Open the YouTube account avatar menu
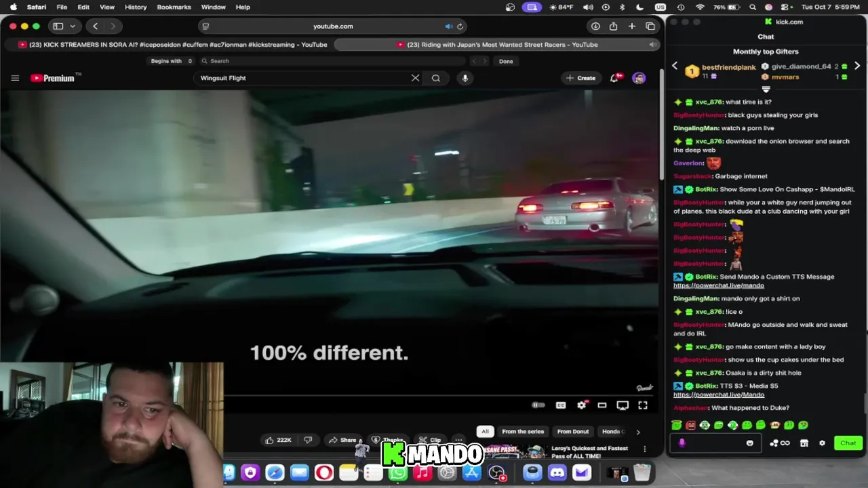The image size is (868, 488). (639, 78)
